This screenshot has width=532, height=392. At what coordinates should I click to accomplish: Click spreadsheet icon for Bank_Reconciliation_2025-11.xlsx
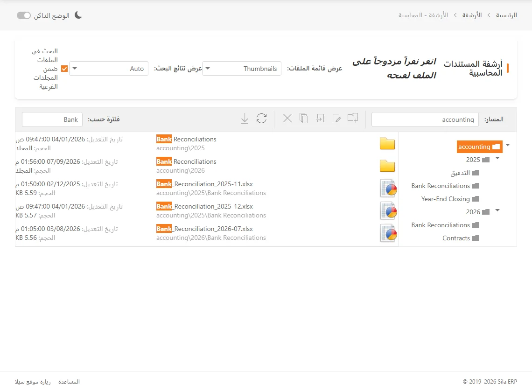coord(388,189)
